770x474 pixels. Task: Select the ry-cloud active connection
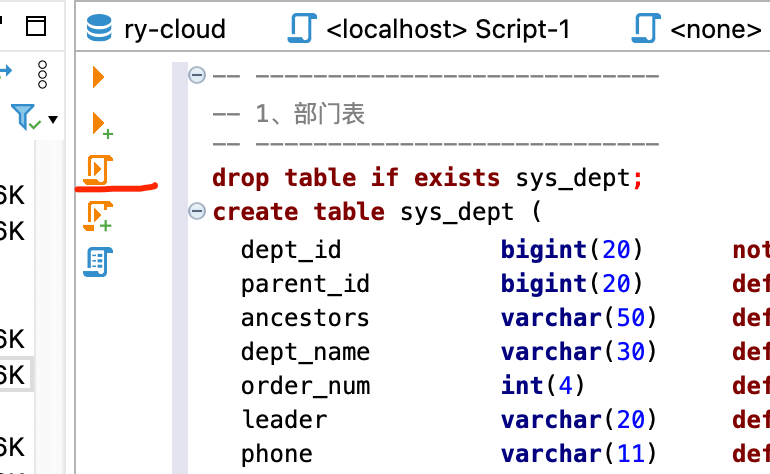pyautogui.click(x=173, y=29)
